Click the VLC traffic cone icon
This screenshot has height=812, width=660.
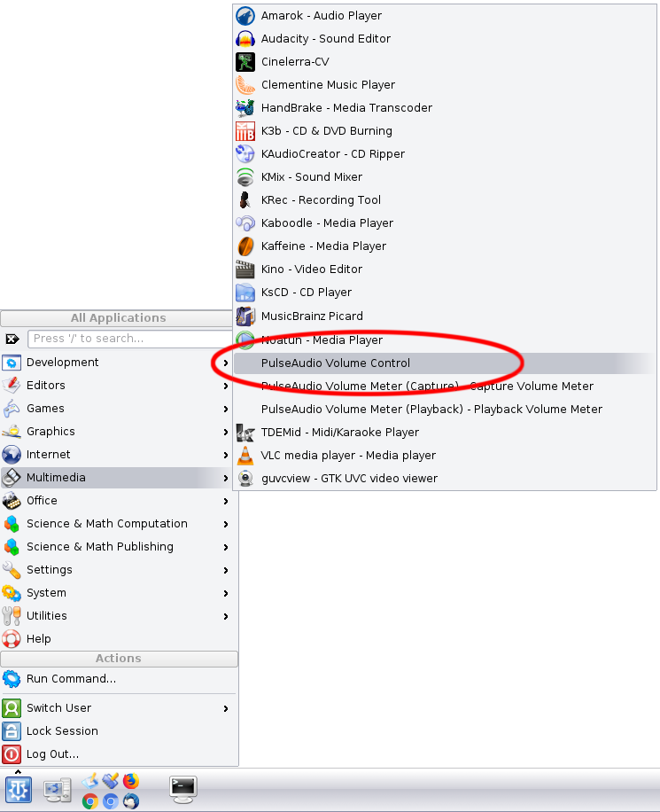245,456
